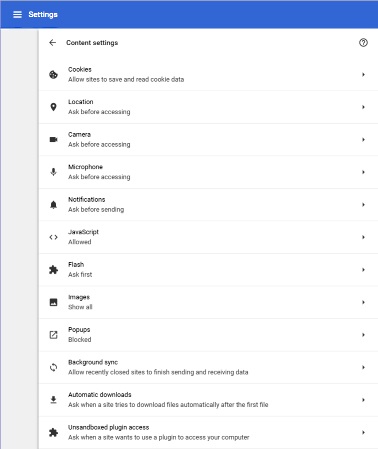
Task: Click the Popups external window icon
Action: coord(53,335)
